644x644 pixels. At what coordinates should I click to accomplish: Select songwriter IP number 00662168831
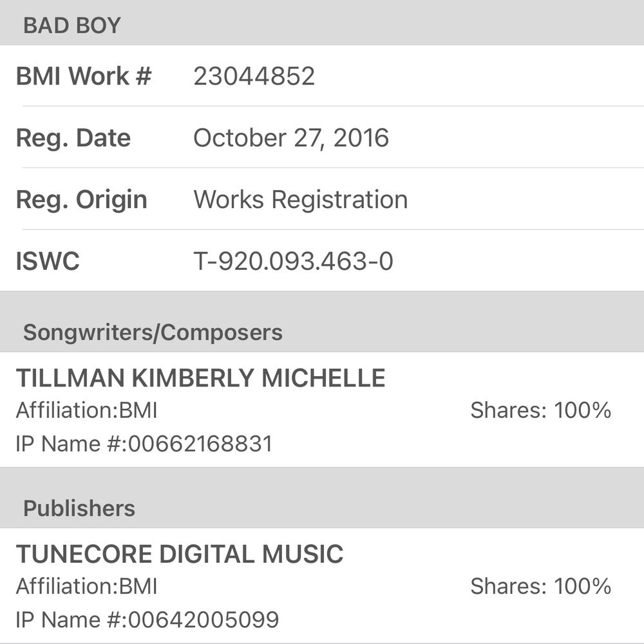tap(200, 444)
